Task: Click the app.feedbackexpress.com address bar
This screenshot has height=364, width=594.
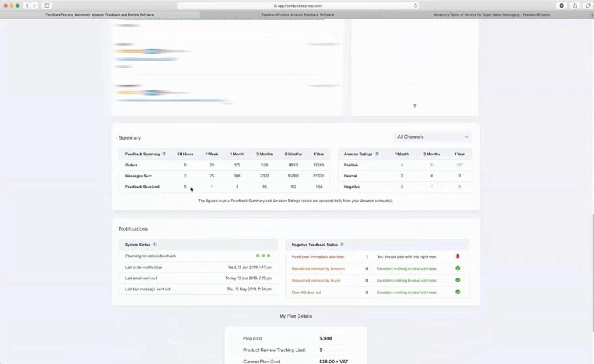Action: click(298, 6)
